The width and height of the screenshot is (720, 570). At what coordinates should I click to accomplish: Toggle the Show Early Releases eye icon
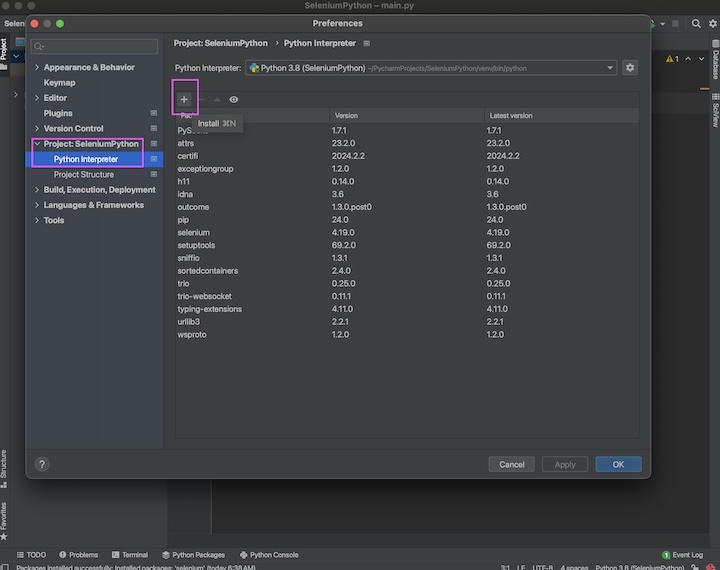click(233, 99)
